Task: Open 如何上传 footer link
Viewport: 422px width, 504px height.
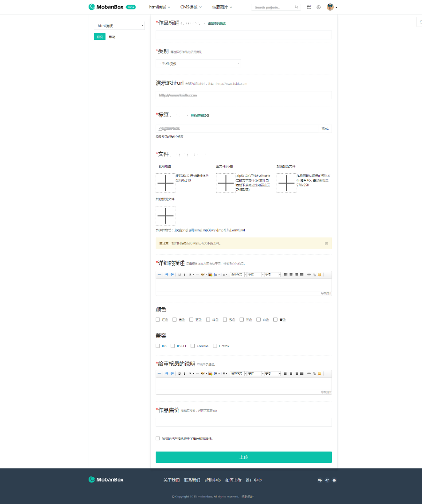Action: pyautogui.click(x=233, y=480)
